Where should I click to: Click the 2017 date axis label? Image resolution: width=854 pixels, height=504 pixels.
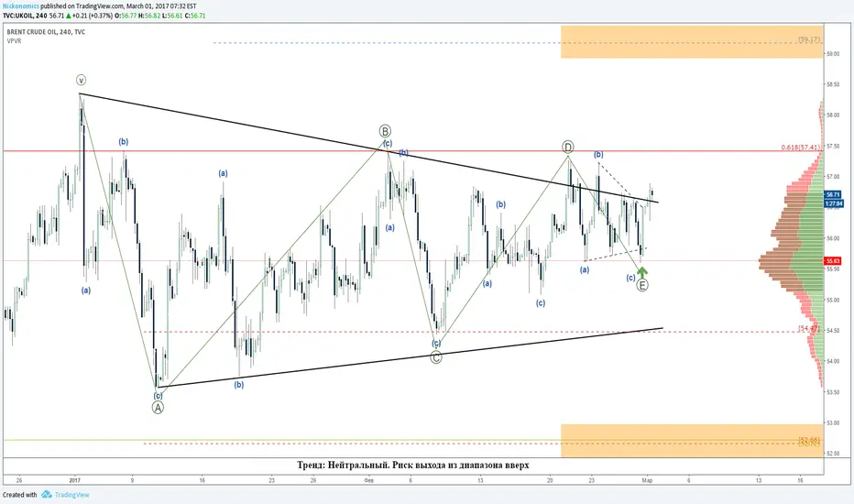(75, 480)
